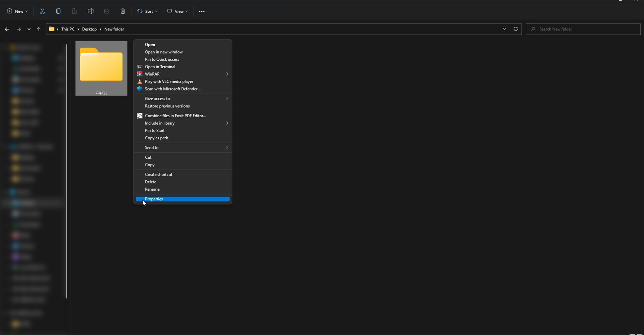
Task: Open the Sort dropdown
Action: 147,11
